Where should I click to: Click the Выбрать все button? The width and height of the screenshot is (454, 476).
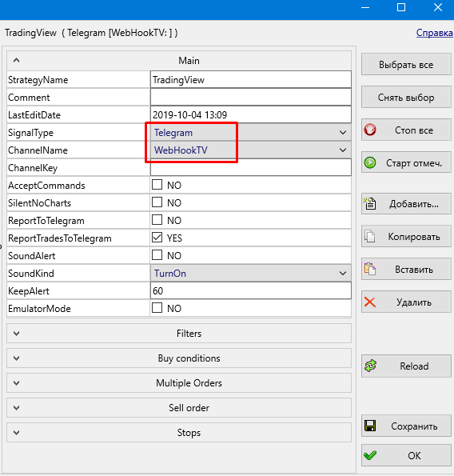(406, 64)
